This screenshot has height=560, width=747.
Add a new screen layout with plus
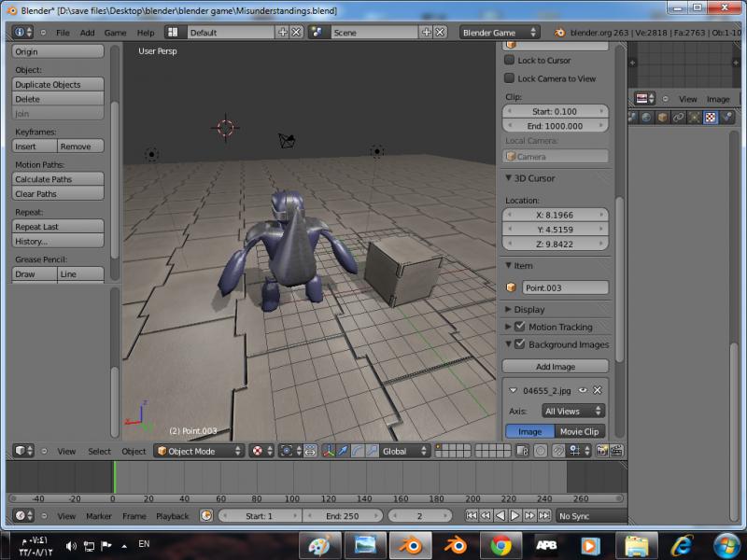click(283, 32)
